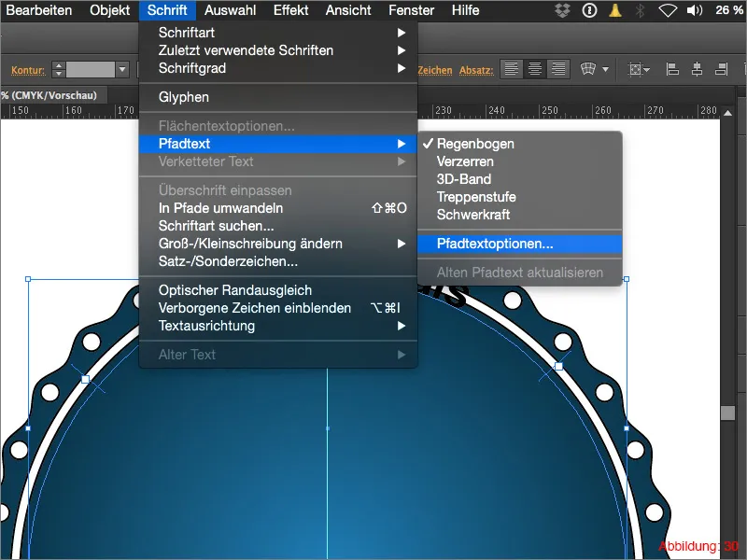Center align the paragraph

coord(534,69)
